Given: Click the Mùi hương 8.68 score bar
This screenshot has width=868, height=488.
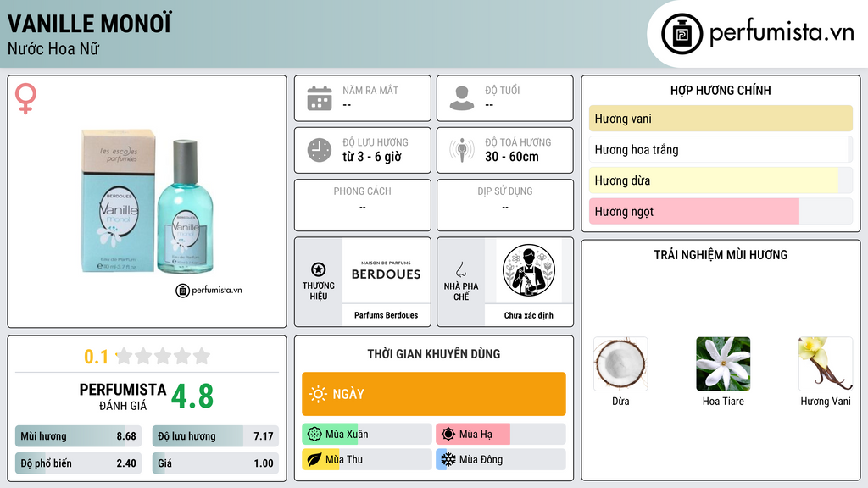Looking at the screenshot, I should pyautogui.click(x=79, y=436).
